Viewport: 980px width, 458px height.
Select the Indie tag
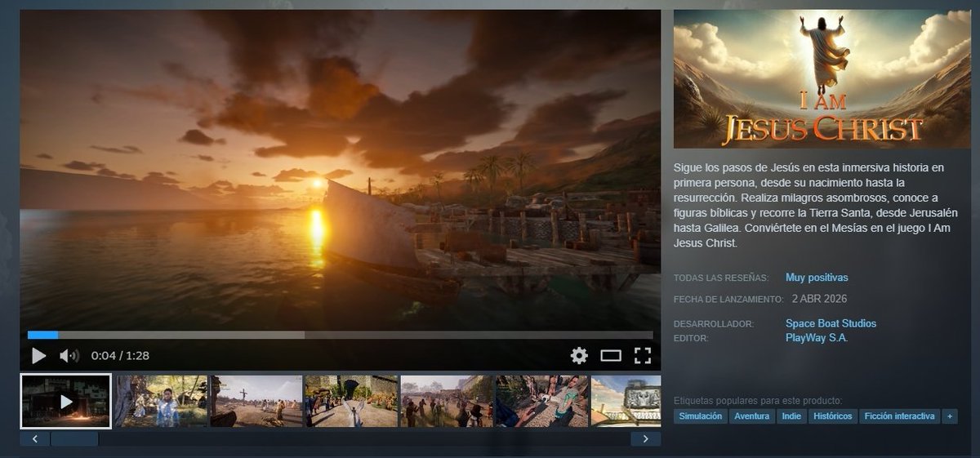pyautogui.click(x=791, y=416)
